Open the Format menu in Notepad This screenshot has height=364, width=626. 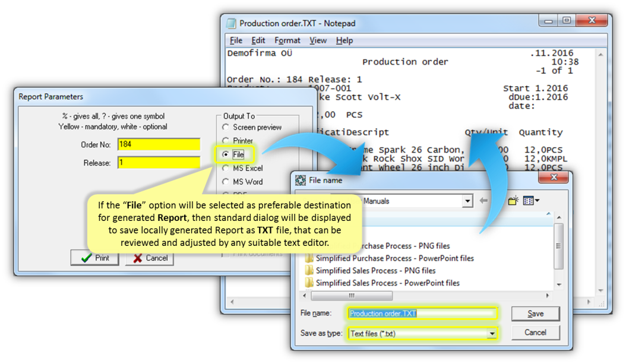point(287,40)
